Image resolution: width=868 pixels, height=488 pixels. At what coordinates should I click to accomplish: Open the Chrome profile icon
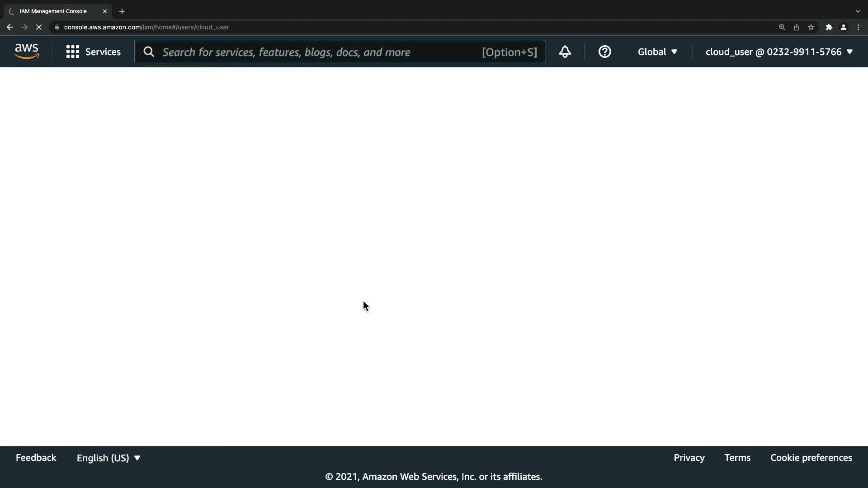843,27
